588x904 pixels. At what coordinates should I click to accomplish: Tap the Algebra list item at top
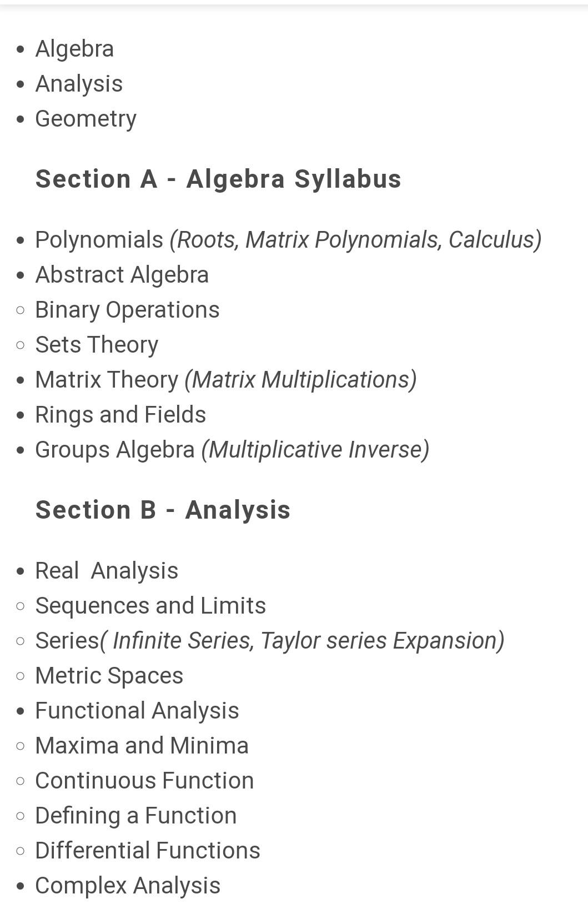74,49
